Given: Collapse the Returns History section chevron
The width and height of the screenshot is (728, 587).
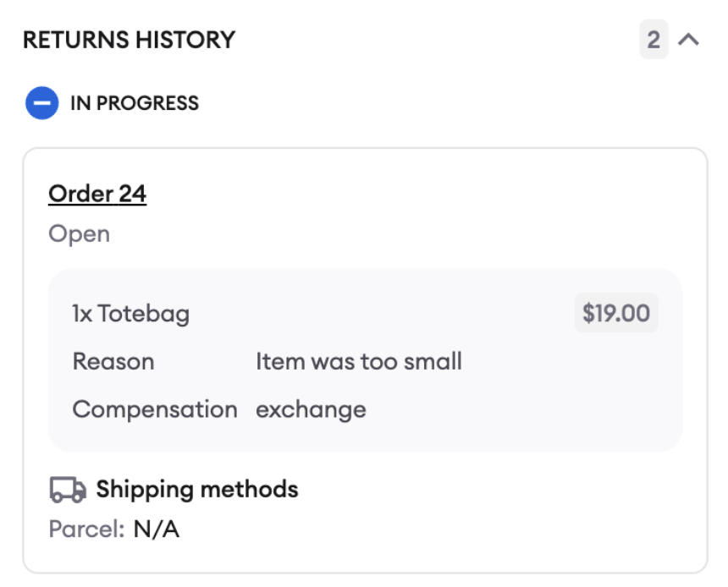Looking at the screenshot, I should tap(688, 40).
